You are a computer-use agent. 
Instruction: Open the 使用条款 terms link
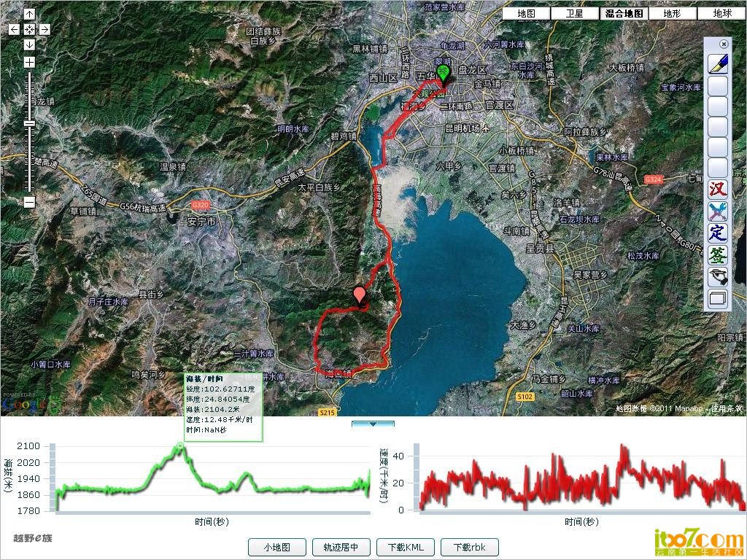pos(727,408)
